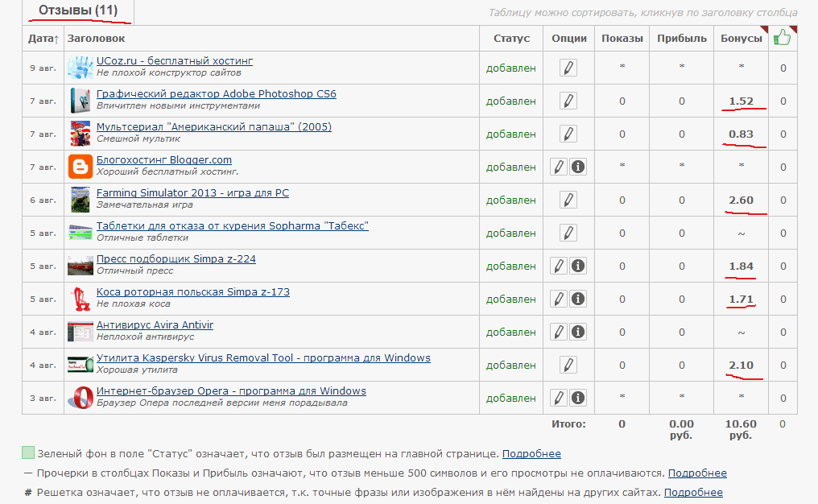This screenshot has width=818, height=504.
Task: Open Графический редактор Adobe Photoshop CS6 link
Action: pos(216,94)
